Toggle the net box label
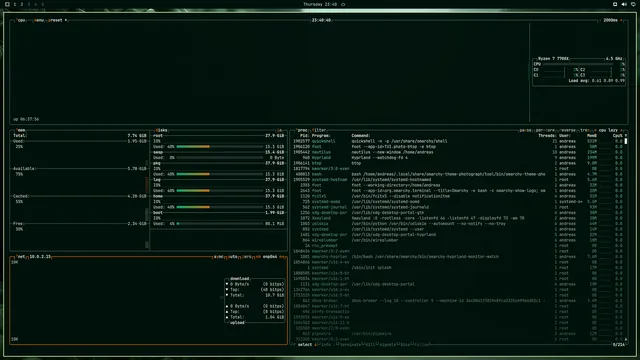 point(21,257)
